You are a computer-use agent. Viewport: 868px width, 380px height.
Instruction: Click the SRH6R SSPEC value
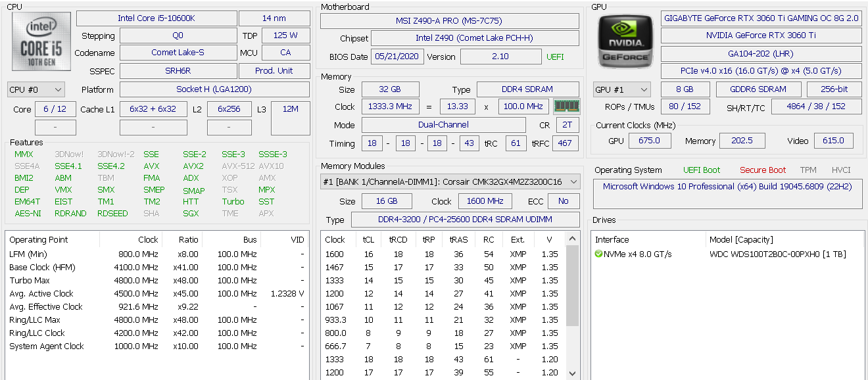click(178, 71)
